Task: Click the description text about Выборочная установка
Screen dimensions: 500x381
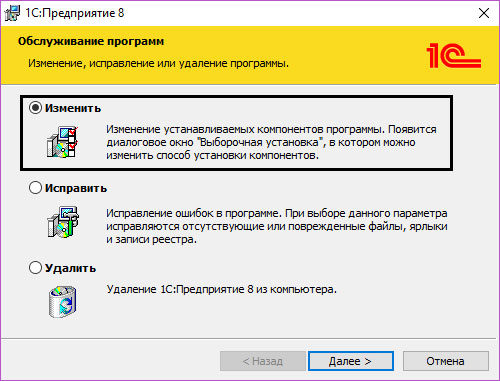Action: (271, 142)
